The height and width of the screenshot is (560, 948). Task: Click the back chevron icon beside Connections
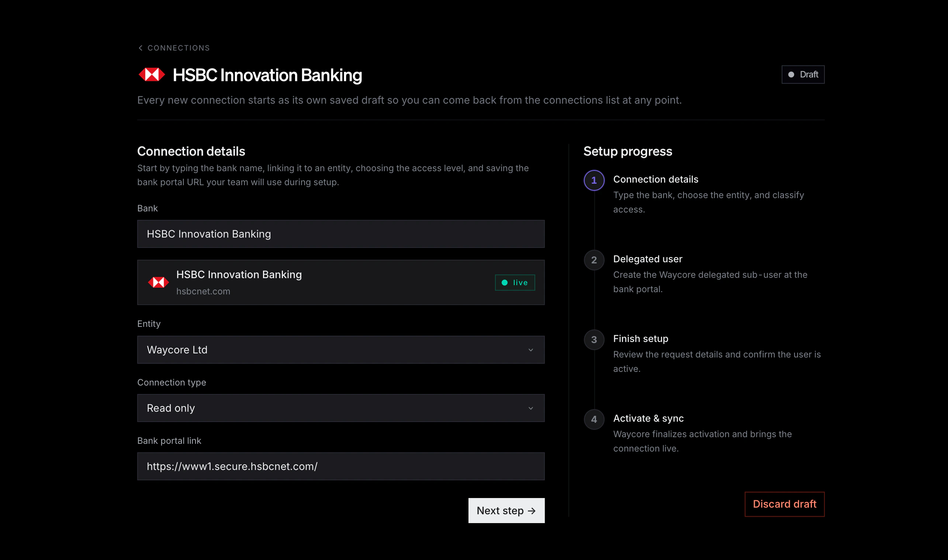(140, 48)
